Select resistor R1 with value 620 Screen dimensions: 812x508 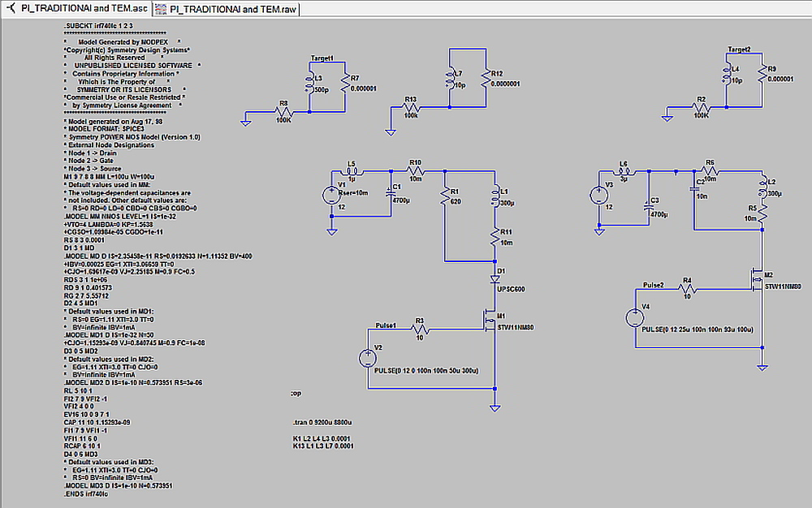pos(445,195)
